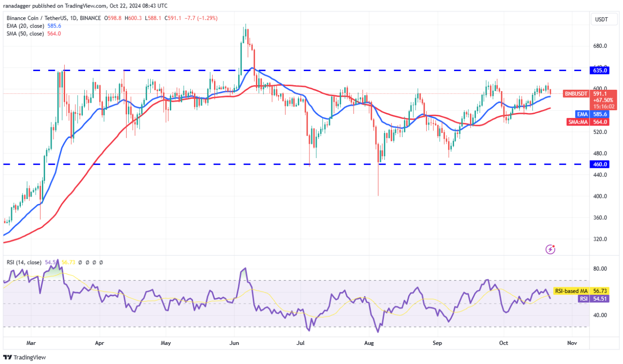This screenshot has width=623, height=364.
Task: Click the 80.00 RSI axis label
Action: tap(601, 269)
